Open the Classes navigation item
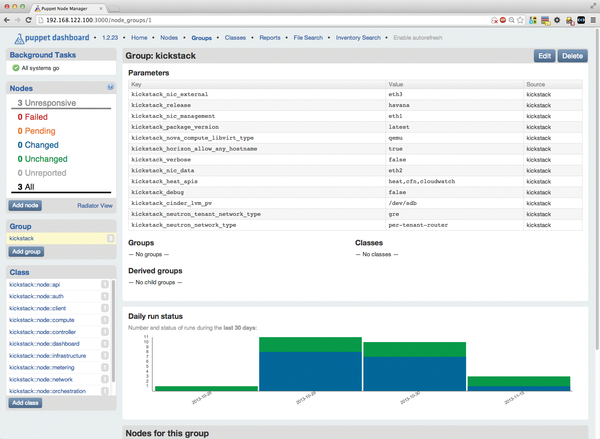600x439 pixels. coord(235,38)
